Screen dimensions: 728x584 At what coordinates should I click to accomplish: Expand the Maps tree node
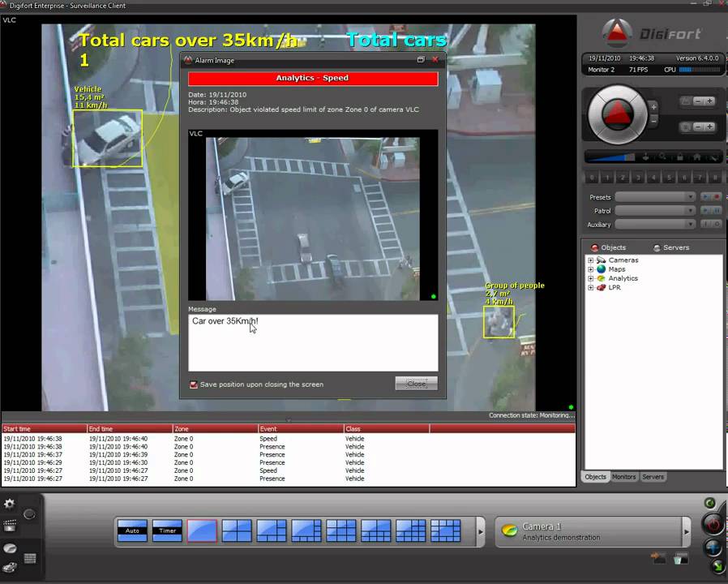tap(590, 269)
